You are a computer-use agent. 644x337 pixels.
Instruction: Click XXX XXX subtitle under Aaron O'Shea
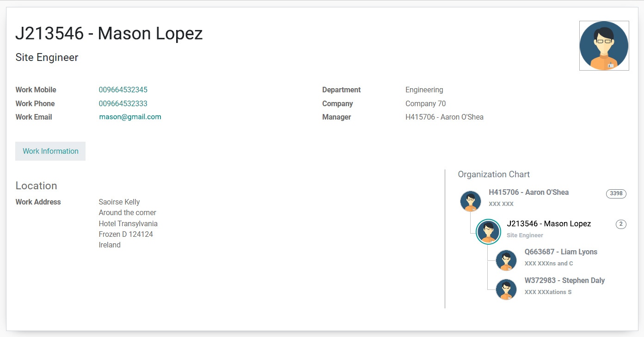tap(501, 204)
